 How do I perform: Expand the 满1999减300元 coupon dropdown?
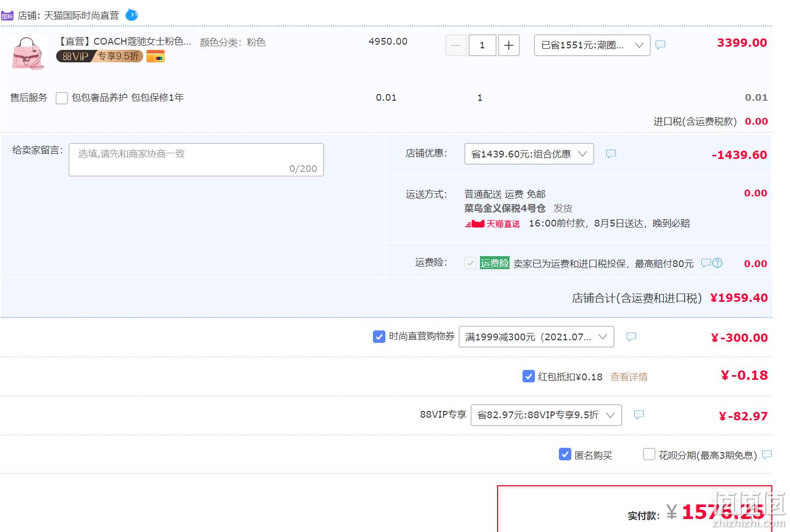click(x=536, y=337)
